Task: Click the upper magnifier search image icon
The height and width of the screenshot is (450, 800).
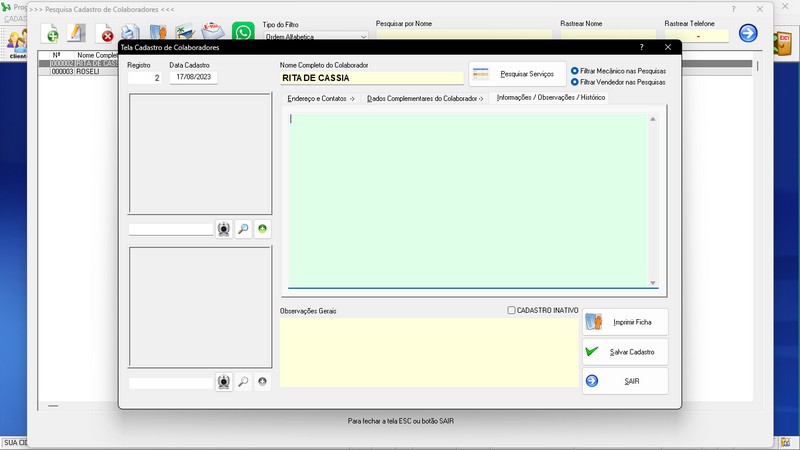Action: [243, 229]
